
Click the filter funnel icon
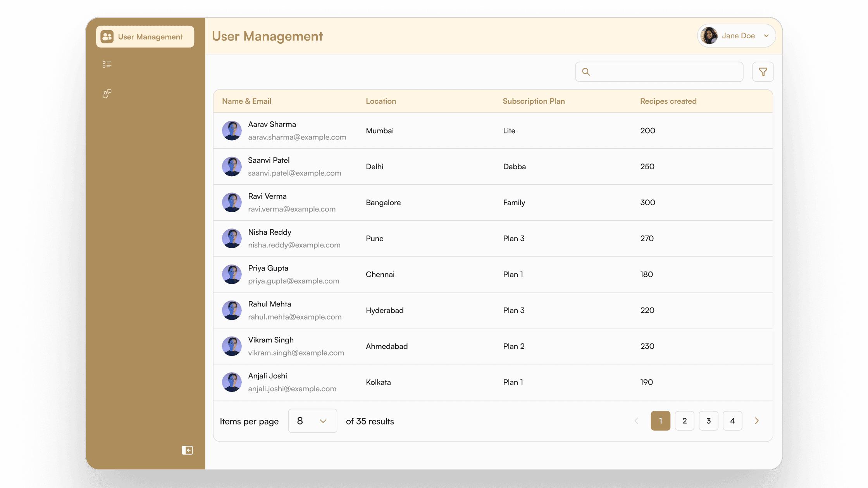point(763,72)
